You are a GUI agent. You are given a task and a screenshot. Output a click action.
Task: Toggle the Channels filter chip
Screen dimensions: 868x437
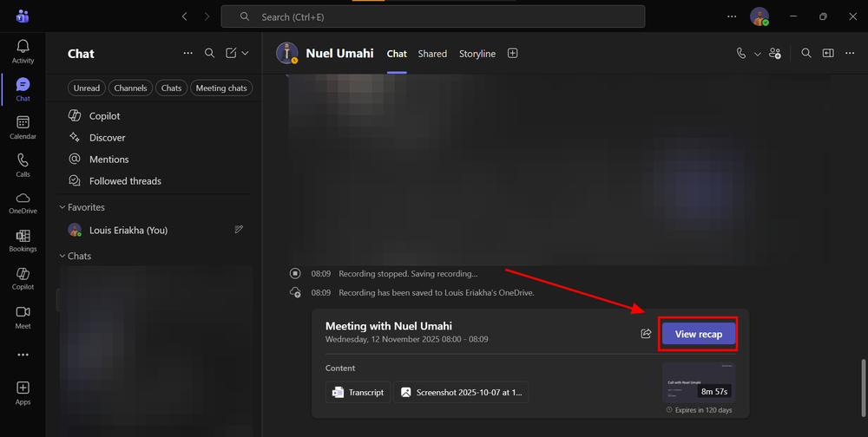click(130, 88)
